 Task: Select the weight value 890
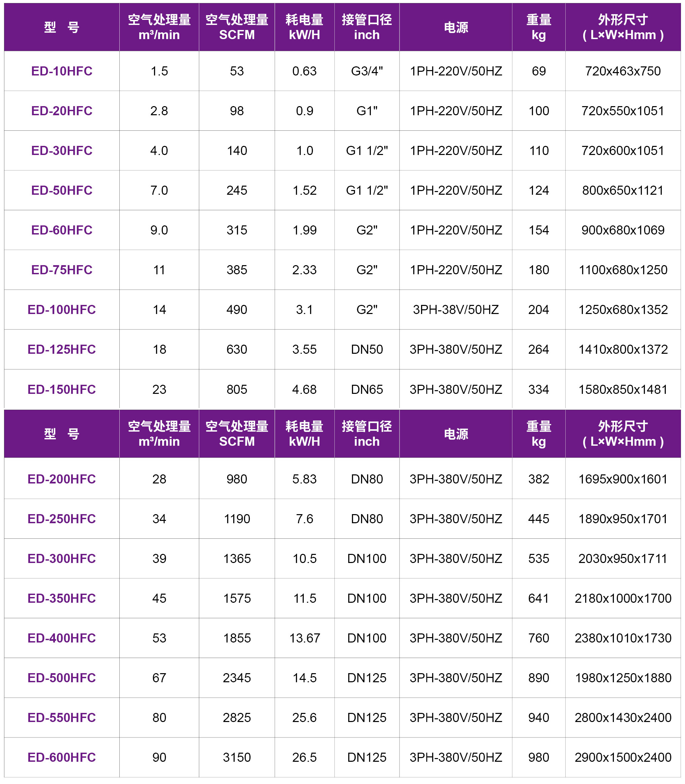tap(539, 678)
